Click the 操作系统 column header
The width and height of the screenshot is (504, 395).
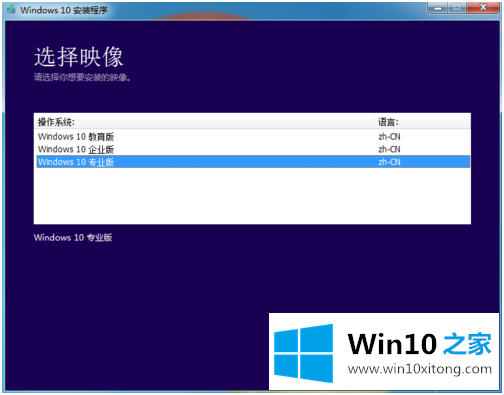(204, 122)
